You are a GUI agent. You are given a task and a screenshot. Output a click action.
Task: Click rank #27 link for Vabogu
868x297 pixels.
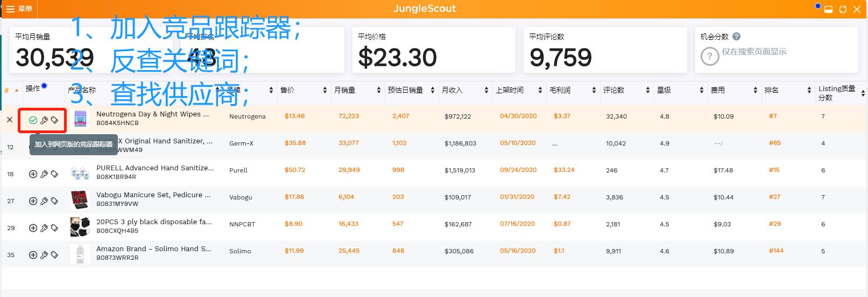774,197
